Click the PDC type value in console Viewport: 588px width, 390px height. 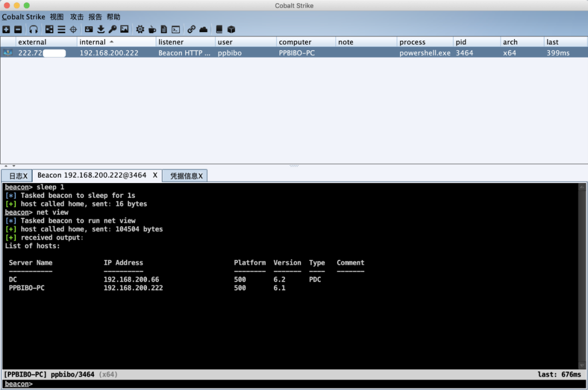[315, 280]
